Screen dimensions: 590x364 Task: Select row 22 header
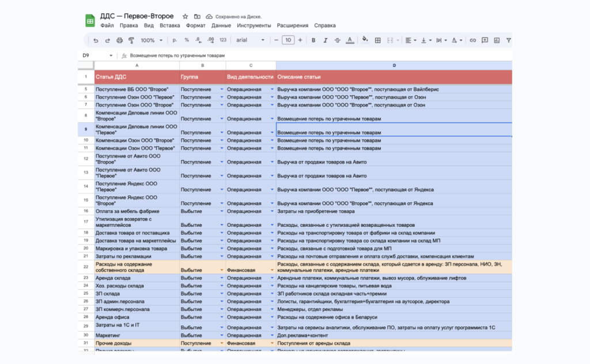pyautogui.click(x=86, y=267)
